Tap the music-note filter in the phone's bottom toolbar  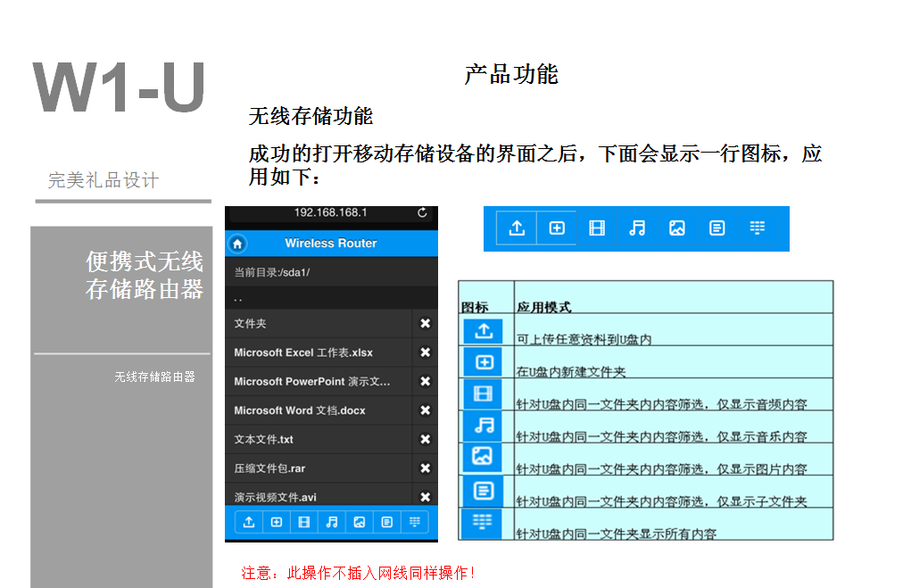(x=332, y=522)
